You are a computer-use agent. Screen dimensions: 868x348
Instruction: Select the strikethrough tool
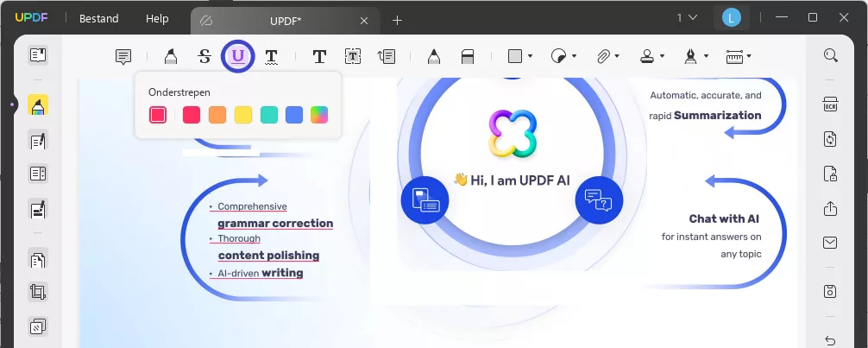pyautogui.click(x=204, y=56)
